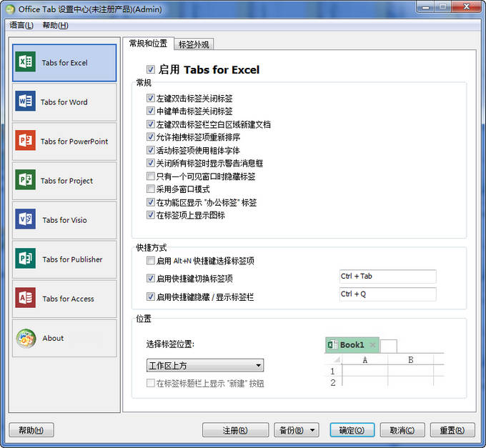486x448 pixels.
Task: Open the 语言(L) menu
Action: (x=21, y=26)
